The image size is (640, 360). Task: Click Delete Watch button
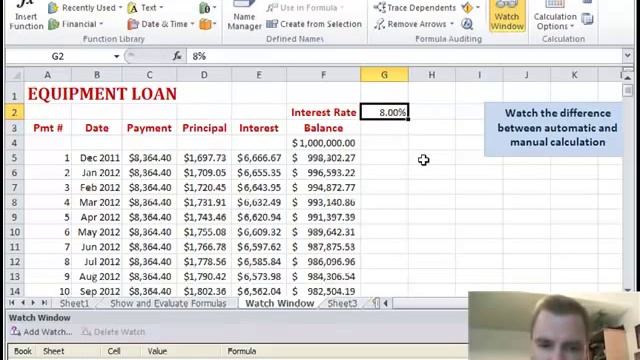[113, 332]
